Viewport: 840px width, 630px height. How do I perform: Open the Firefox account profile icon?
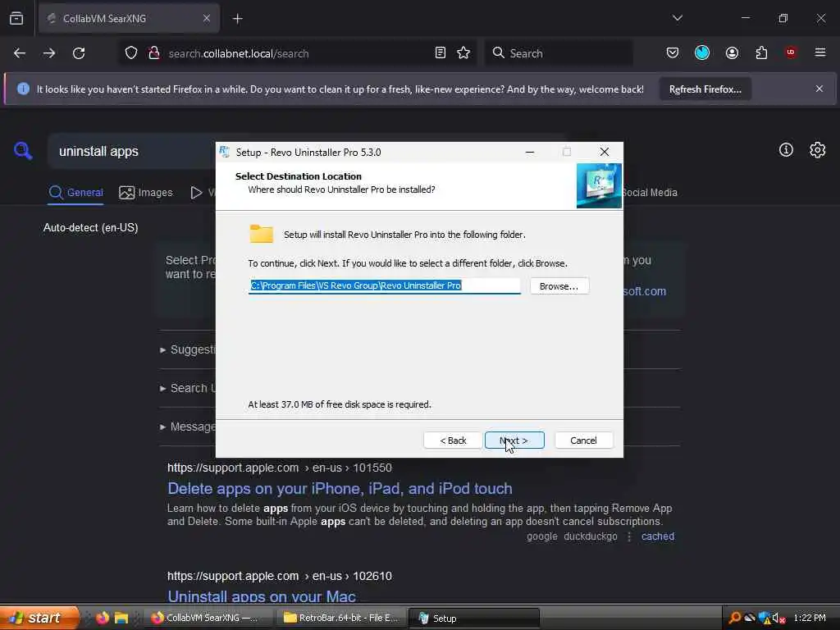coord(732,52)
